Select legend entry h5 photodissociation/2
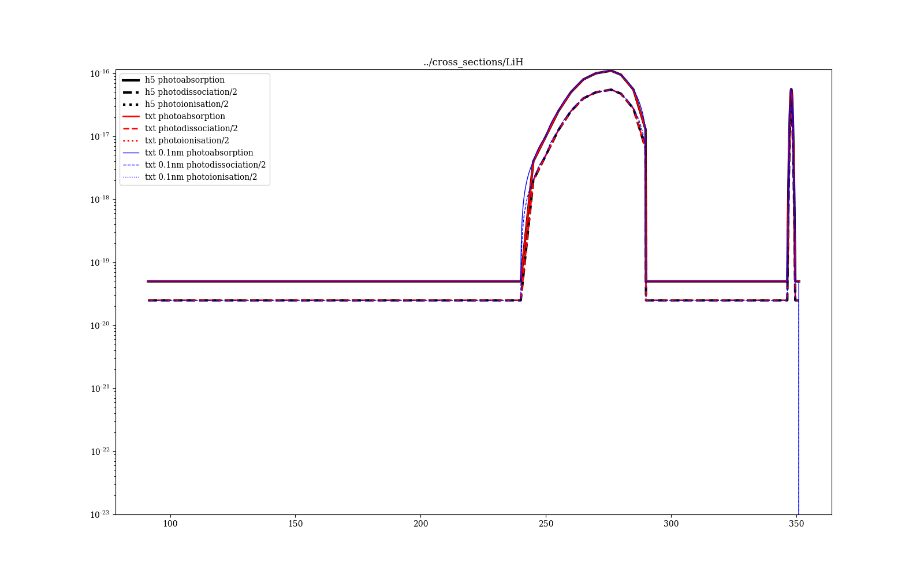Viewport: 924px width, 578px height. tap(179, 92)
